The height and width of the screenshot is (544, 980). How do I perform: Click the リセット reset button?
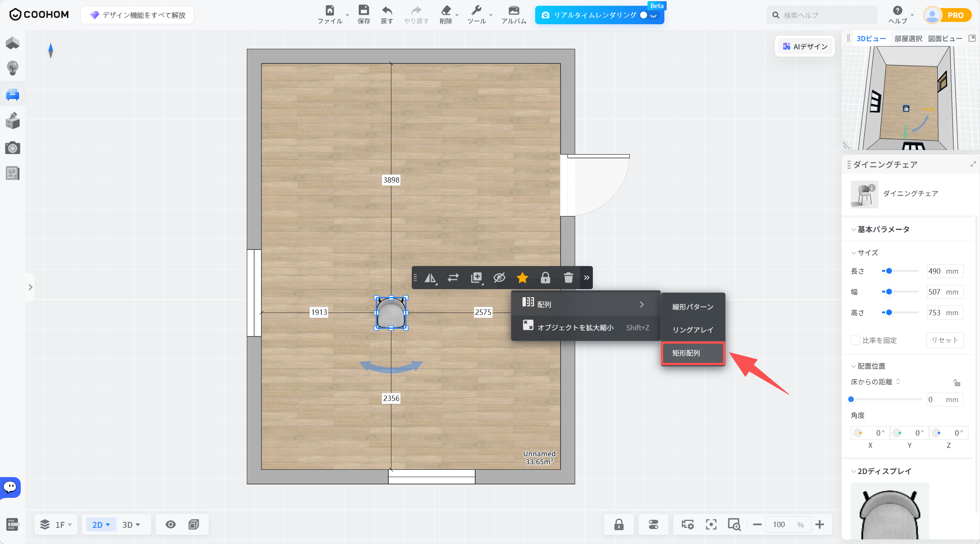(x=945, y=340)
